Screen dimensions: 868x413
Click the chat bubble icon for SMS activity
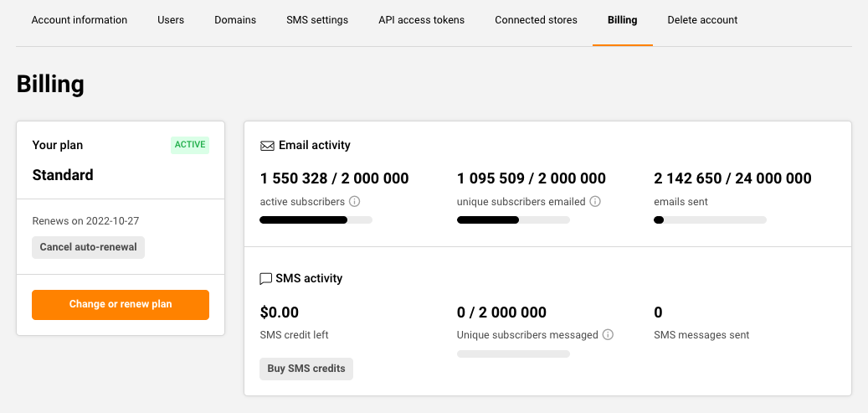tap(266, 279)
